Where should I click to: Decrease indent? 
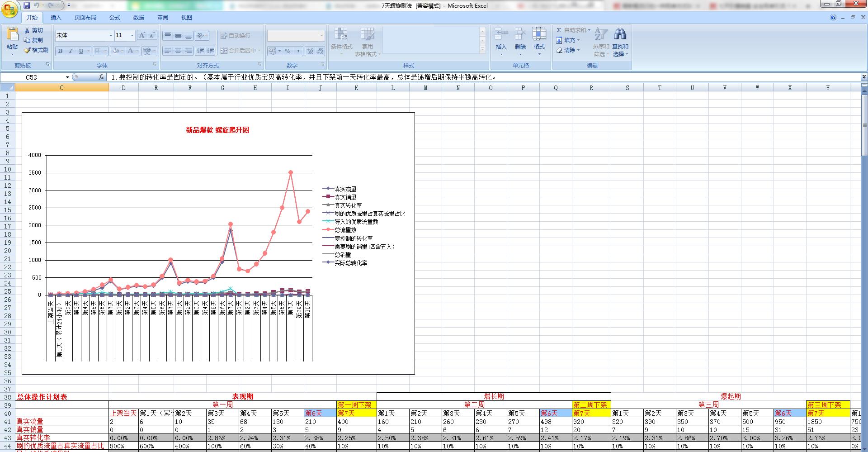click(x=200, y=51)
